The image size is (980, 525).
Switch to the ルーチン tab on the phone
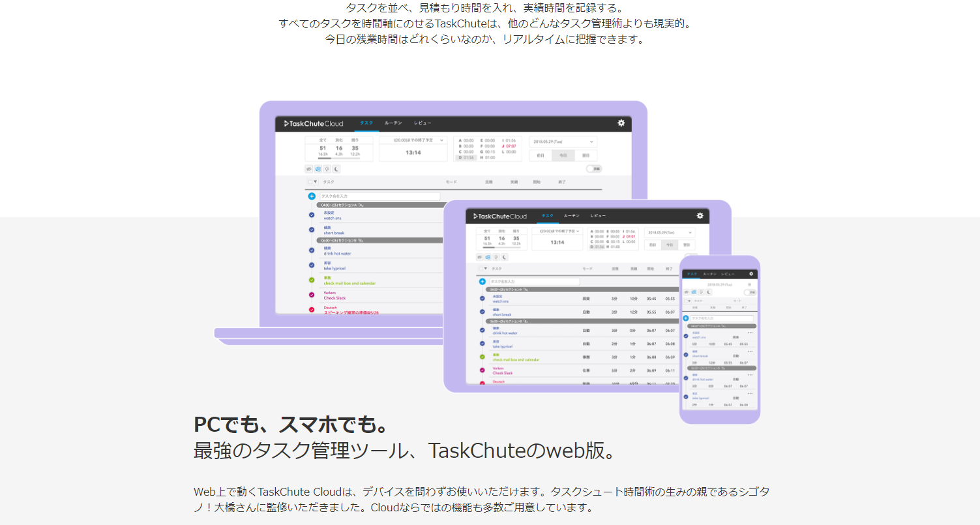[709, 274]
